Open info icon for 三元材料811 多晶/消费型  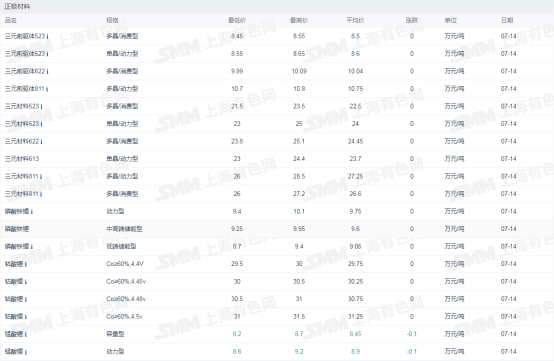[x=41, y=194]
